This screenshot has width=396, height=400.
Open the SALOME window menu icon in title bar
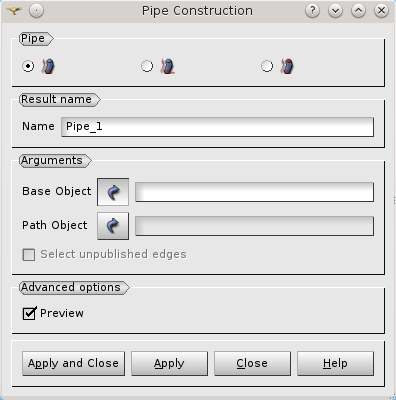point(14,11)
